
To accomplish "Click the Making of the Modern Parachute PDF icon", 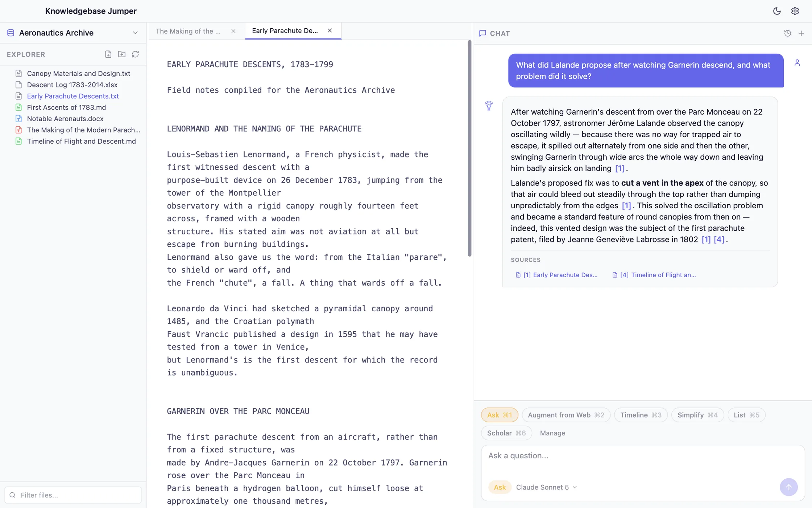I will click(18, 130).
